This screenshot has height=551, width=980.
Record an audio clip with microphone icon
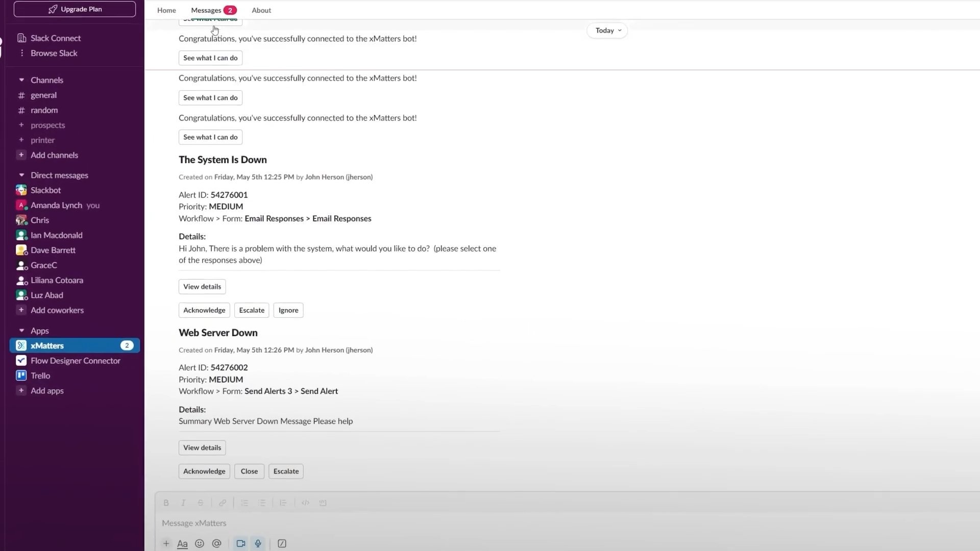tap(258, 543)
